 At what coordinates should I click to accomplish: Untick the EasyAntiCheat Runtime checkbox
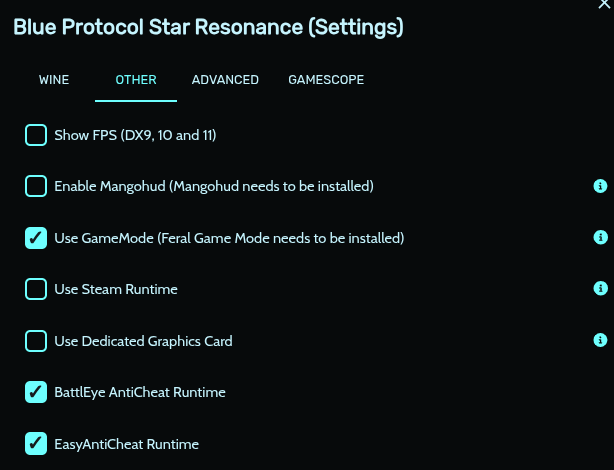[x=36, y=444]
